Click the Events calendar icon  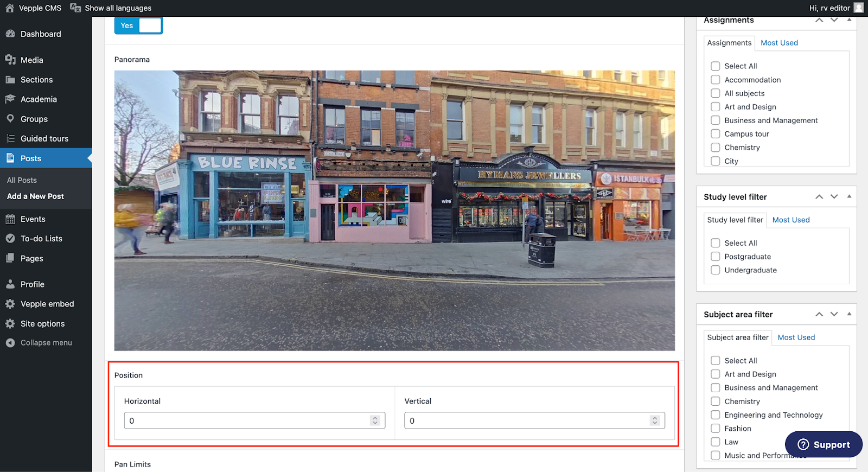click(10, 219)
